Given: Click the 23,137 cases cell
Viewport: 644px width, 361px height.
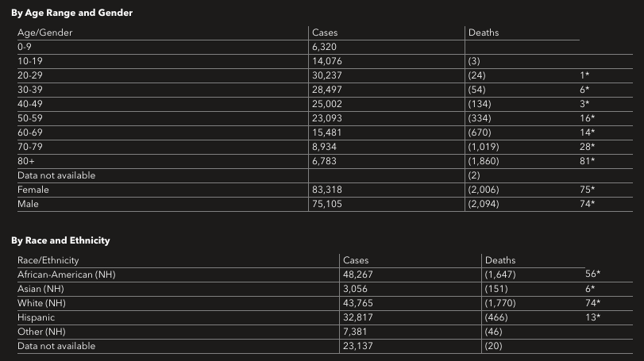Looking at the screenshot, I should pyautogui.click(x=358, y=346).
